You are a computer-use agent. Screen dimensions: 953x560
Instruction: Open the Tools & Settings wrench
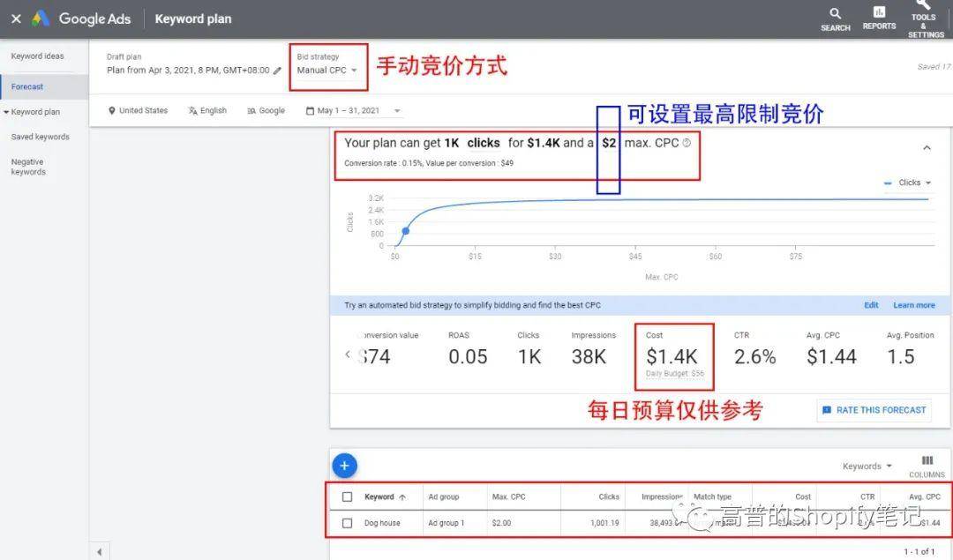coord(923,5)
